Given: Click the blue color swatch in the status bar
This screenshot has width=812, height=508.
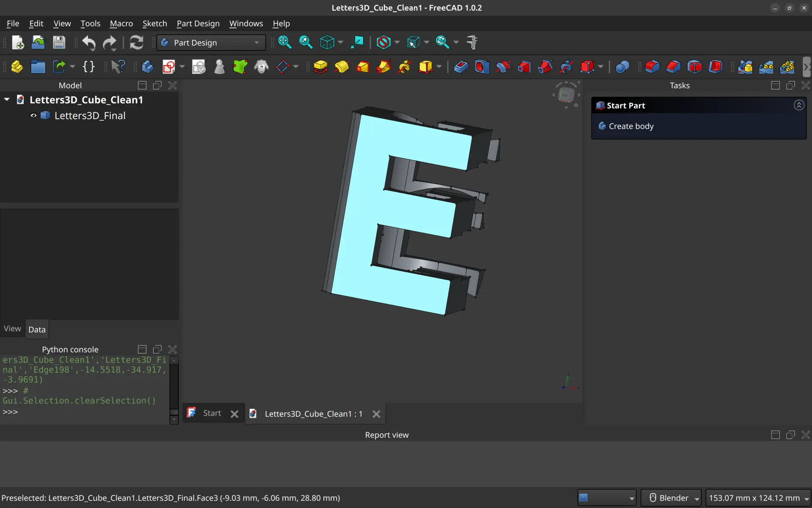Looking at the screenshot, I should click(x=584, y=498).
